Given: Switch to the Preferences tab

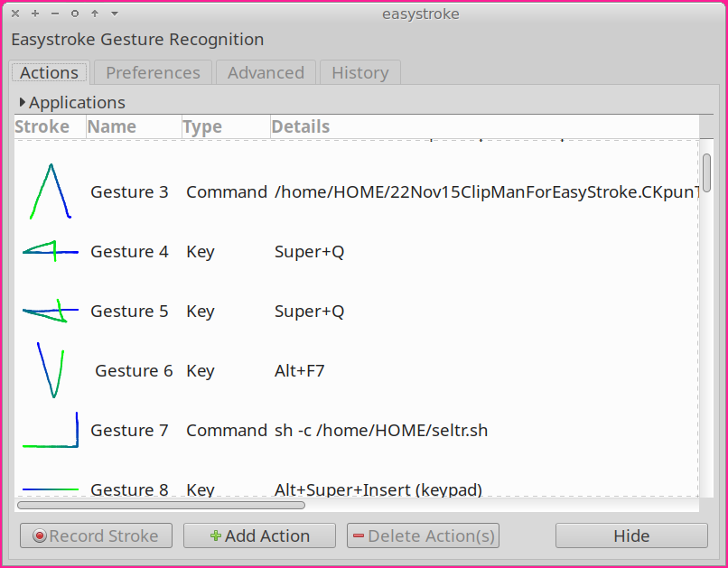Looking at the screenshot, I should point(153,73).
